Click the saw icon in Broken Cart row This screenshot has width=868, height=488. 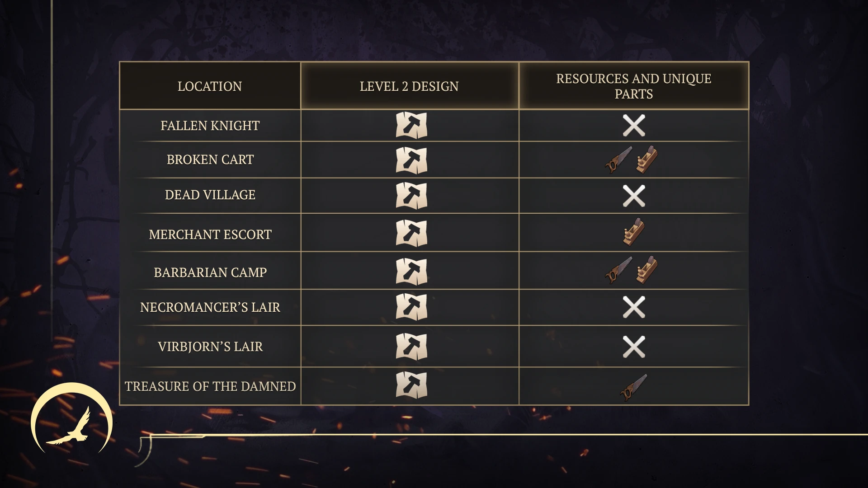(x=619, y=160)
